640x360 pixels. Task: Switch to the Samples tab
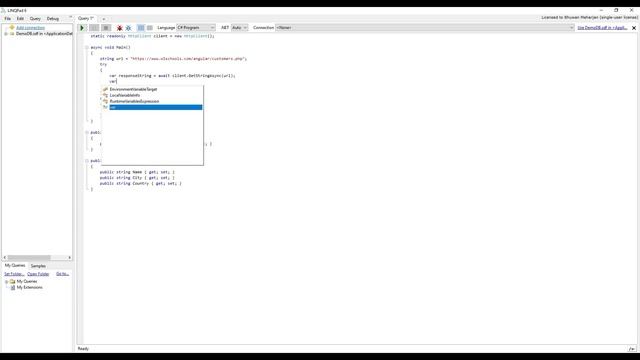pyautogui.click(x=38, y=266)
